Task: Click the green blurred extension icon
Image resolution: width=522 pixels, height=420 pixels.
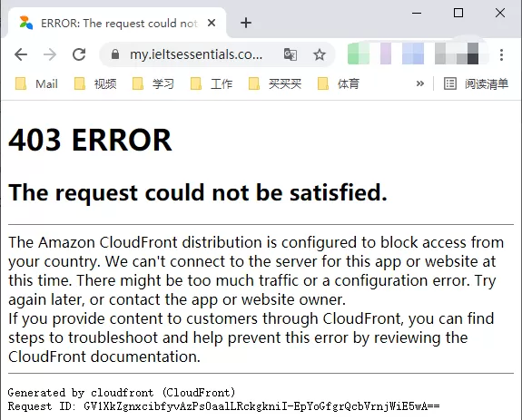Action: pyautogui.click(x=359, y=54)
